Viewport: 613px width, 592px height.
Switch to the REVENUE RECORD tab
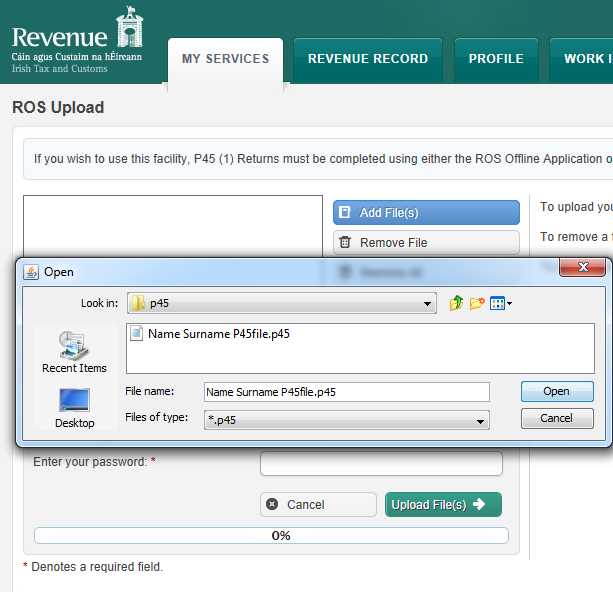(368, 59)
